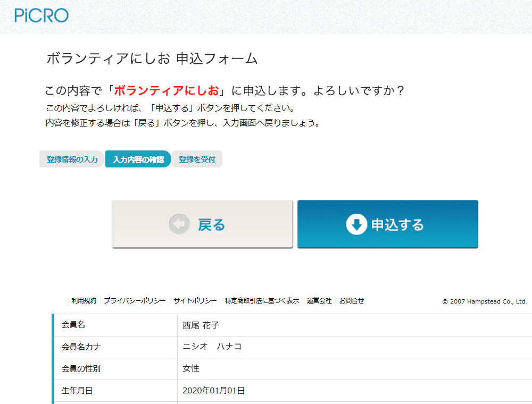The height and width of the screenshot is (404, 532).
Task: Click the 会員名カナ row label
Action: point(81,347)
